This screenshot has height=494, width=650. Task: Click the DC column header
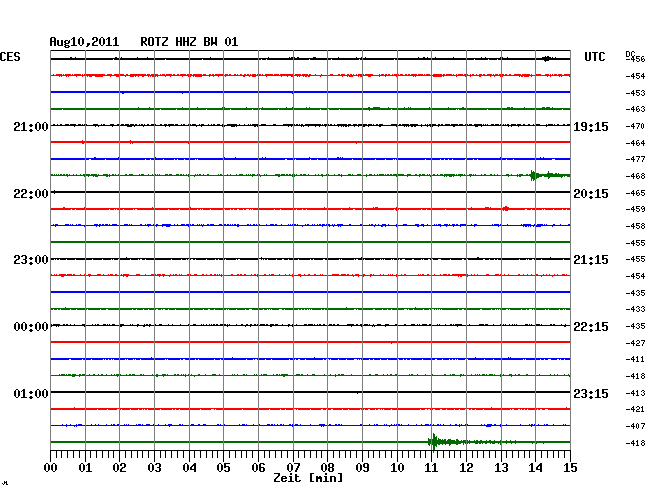coord(630,54)
